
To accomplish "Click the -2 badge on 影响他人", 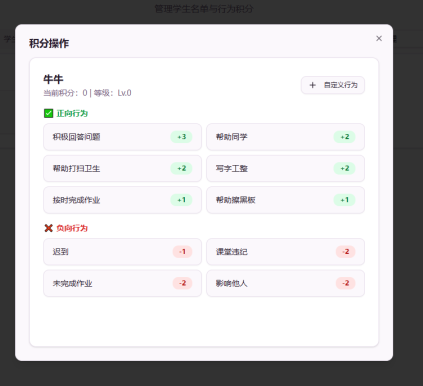I will 346,283.
